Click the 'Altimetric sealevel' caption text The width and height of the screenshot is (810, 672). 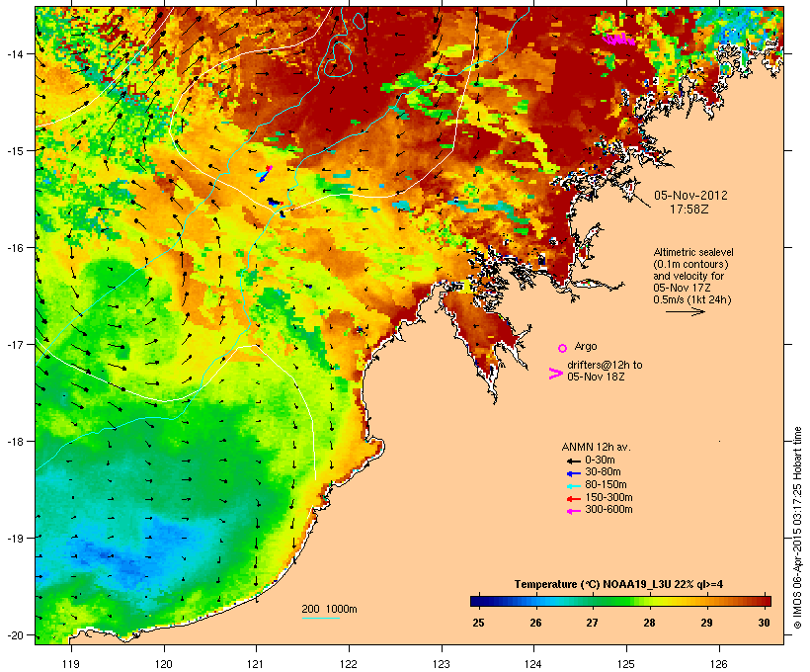coord(693,252)
